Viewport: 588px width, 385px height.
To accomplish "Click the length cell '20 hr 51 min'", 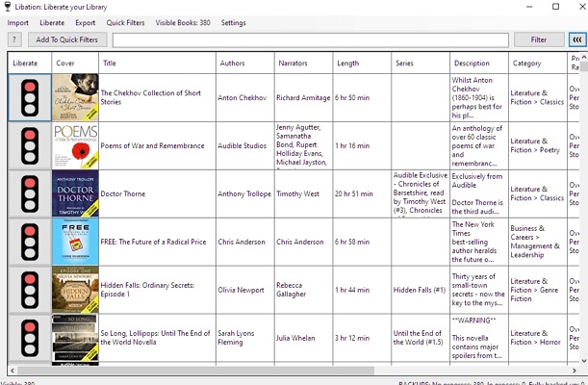I will [362, 193].
